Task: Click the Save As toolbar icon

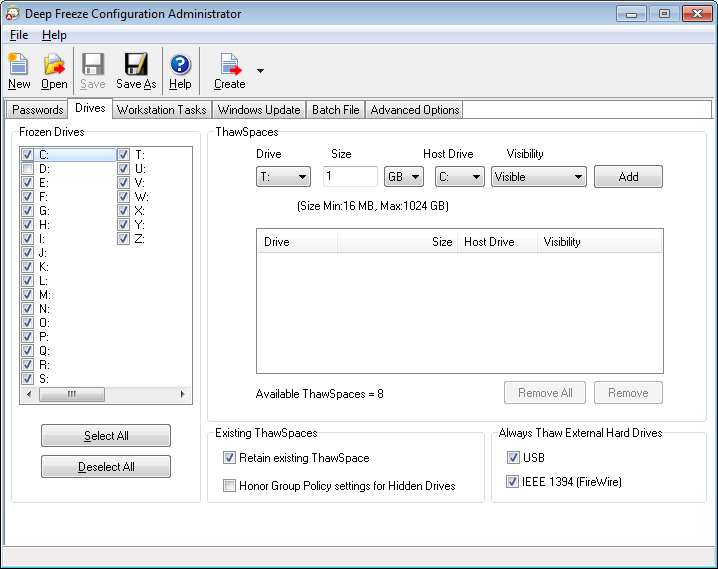Action: pyautogui.click(x=136, y=71)
